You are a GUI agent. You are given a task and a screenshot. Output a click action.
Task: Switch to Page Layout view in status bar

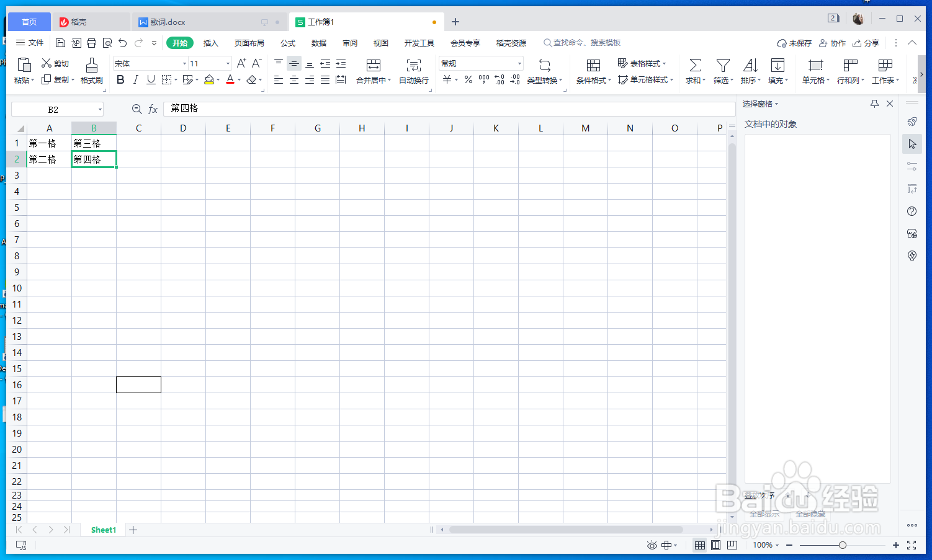point(715,545)
